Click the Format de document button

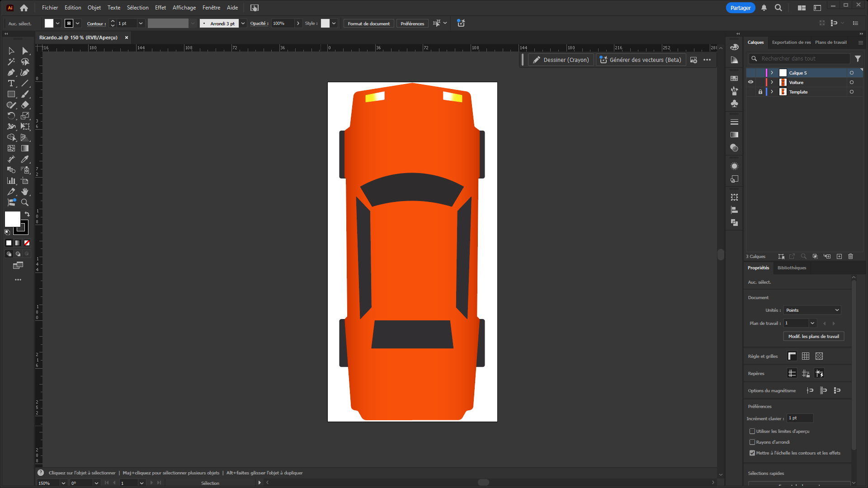click(x=368, y=23)
